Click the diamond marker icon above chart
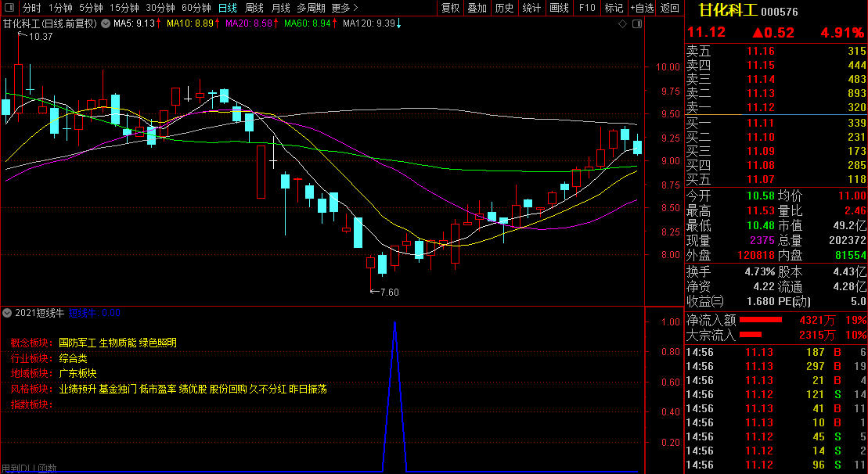 [623, 23]
